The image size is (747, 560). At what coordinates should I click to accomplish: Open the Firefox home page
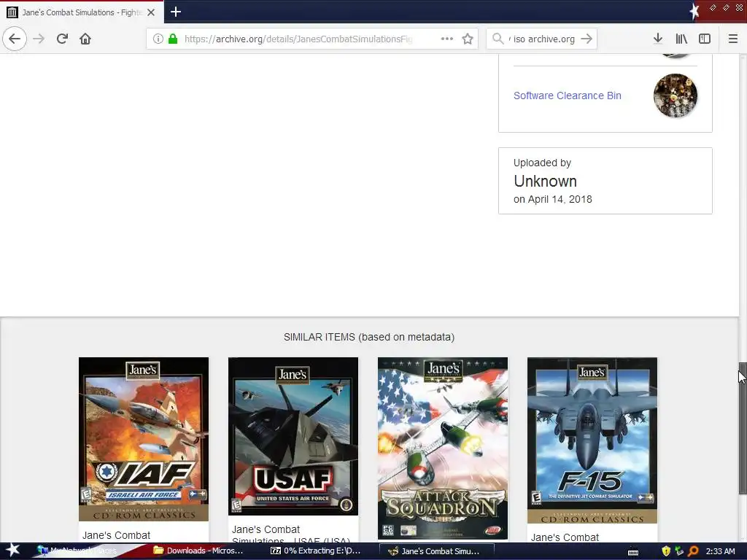coord(85,39)
